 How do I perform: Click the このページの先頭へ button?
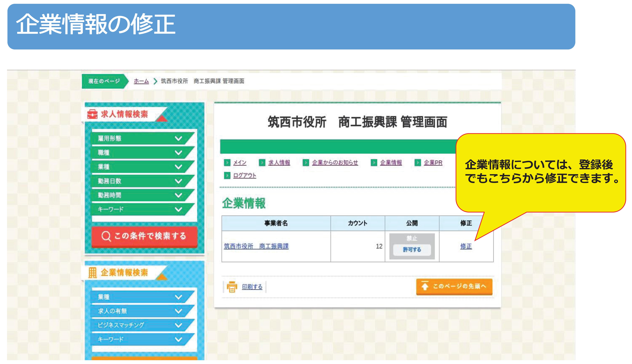tap(454, 287)
